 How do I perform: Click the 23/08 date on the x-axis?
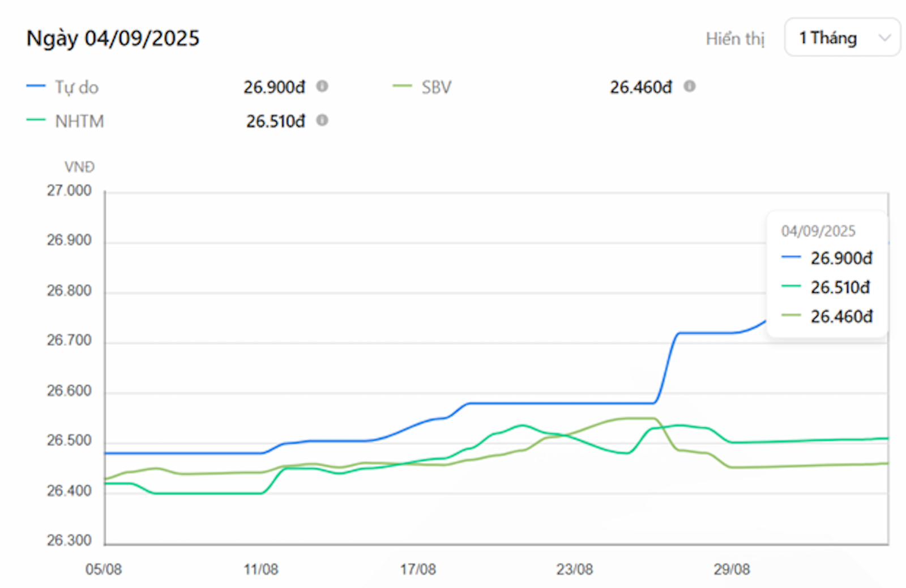pyautogui.click(x=574, y=569)
